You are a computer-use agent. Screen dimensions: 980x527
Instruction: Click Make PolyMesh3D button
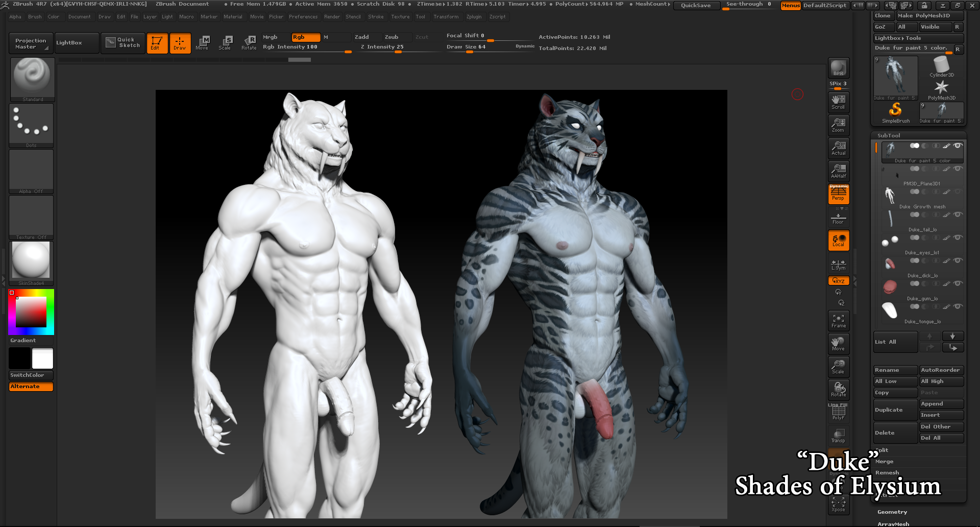931,16
